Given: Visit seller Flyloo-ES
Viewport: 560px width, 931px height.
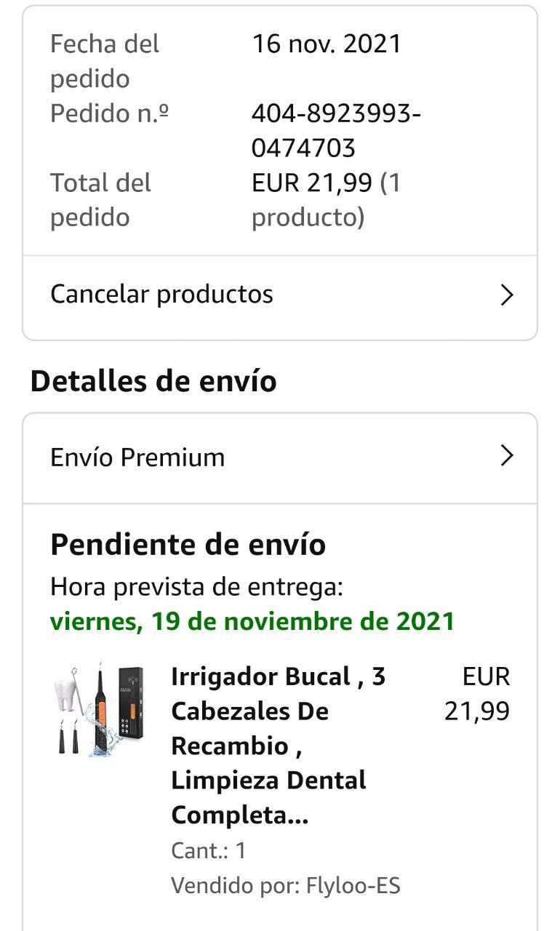Looking at the screenshot, I should click(x=285, y=886).
